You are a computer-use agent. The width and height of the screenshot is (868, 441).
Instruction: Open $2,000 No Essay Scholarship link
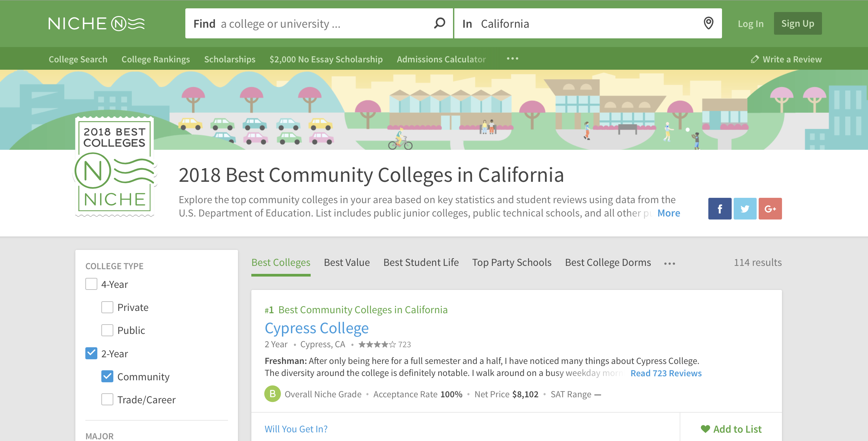click(326, 59)
